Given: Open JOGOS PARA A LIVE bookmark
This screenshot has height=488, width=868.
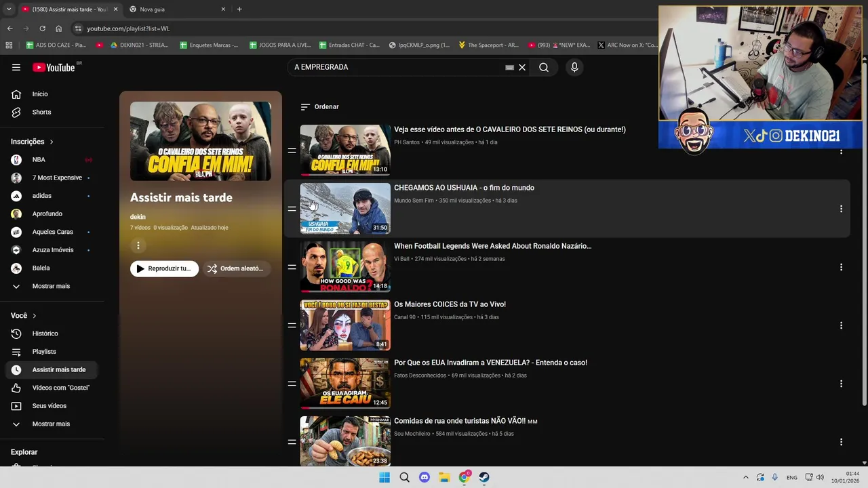Looking at the screenshot, I should tap(280, 45).
